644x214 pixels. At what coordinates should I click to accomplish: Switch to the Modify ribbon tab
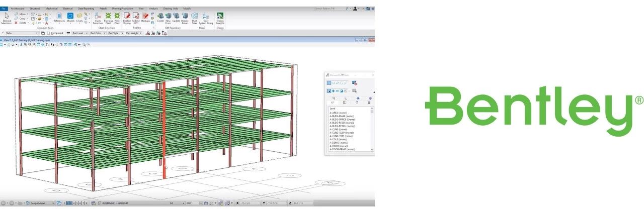(187, 9)
